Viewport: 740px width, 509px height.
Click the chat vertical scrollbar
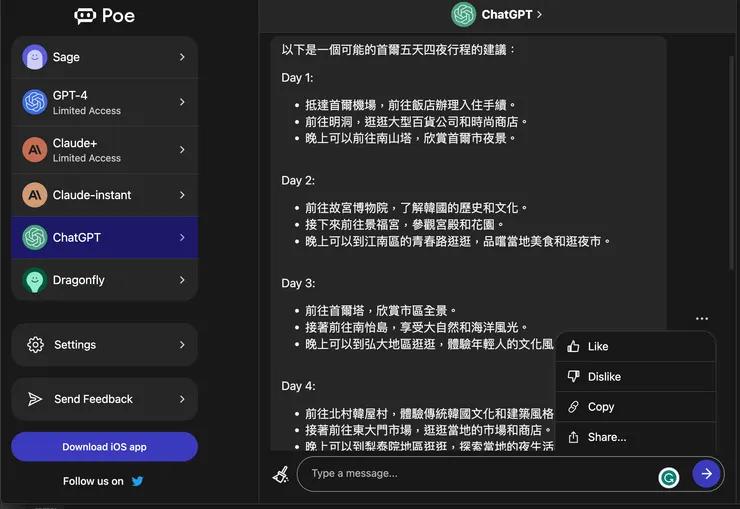coord(732,163)
